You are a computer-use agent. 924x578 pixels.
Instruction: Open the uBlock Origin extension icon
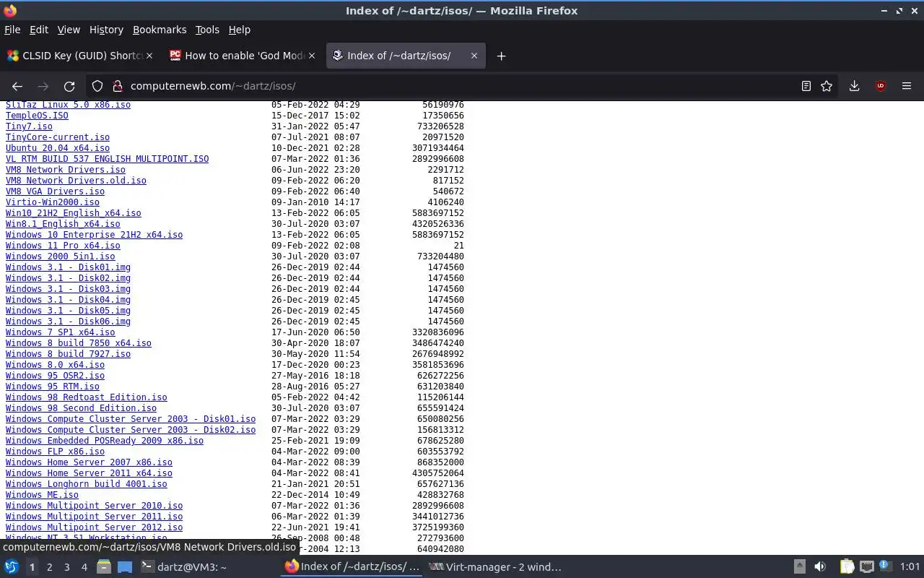coord(881,86)
